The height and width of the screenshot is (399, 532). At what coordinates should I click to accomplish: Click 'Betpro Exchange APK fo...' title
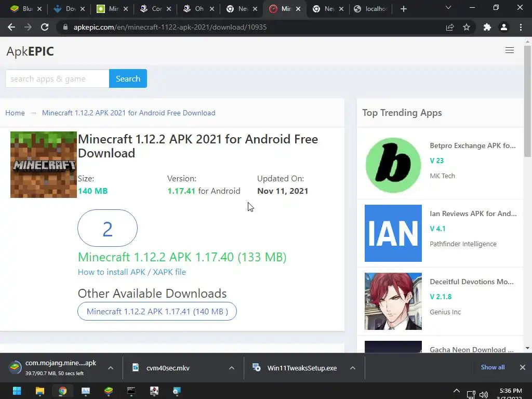point(473,145)
